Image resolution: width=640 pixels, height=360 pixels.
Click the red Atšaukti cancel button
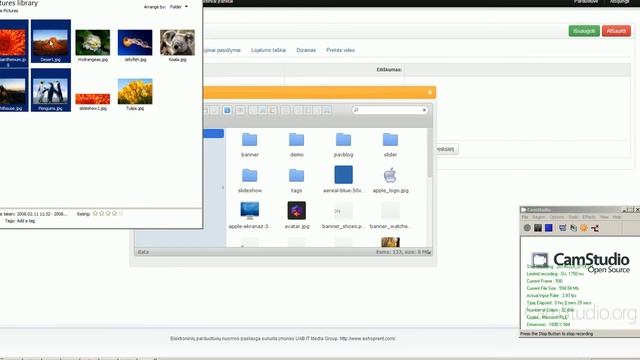point(616,31)
